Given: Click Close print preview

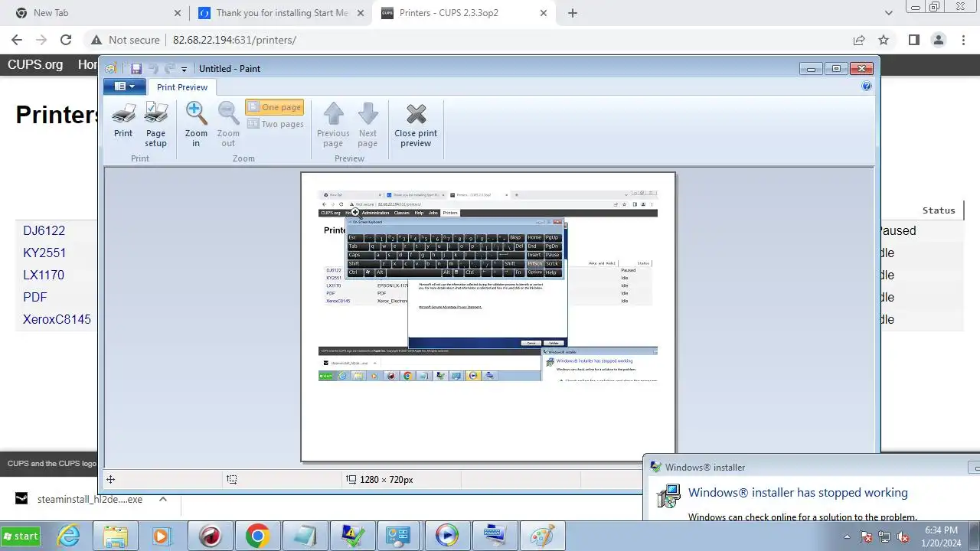Looking at the screenshot, I should (x=416, y=125).
